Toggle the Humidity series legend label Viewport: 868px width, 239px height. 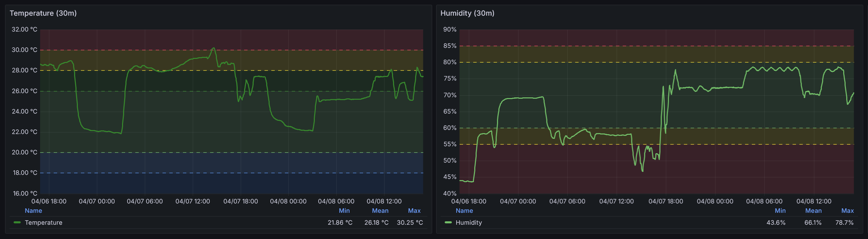point(469,223)
